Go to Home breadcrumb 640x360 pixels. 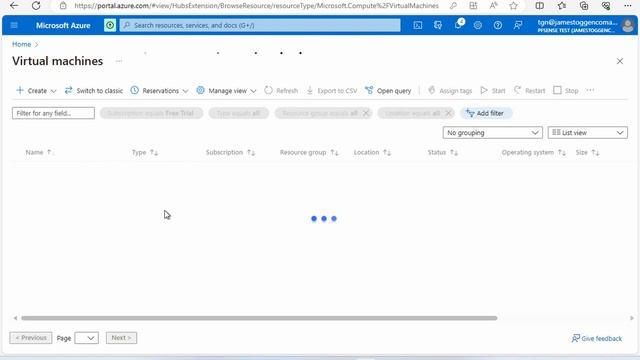coord(21,44)
